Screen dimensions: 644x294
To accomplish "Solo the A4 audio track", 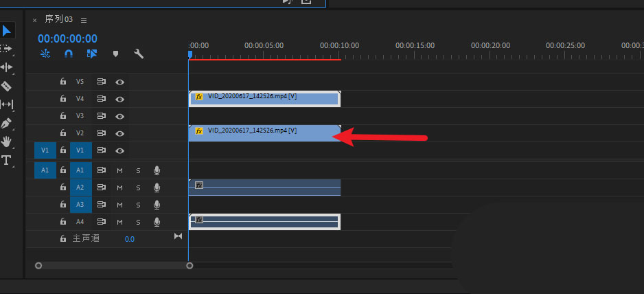I will click(139, 223).
